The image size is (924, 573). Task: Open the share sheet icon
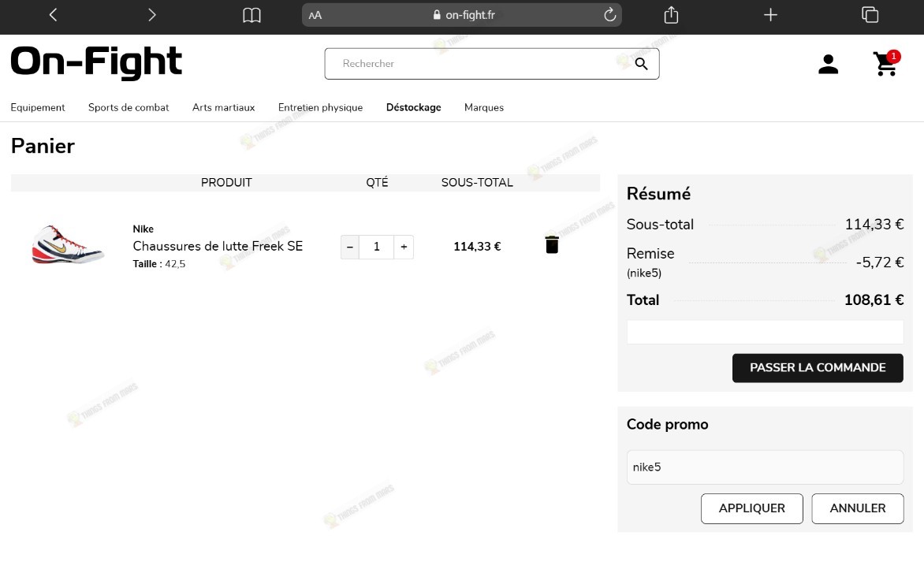coord(671,15)
